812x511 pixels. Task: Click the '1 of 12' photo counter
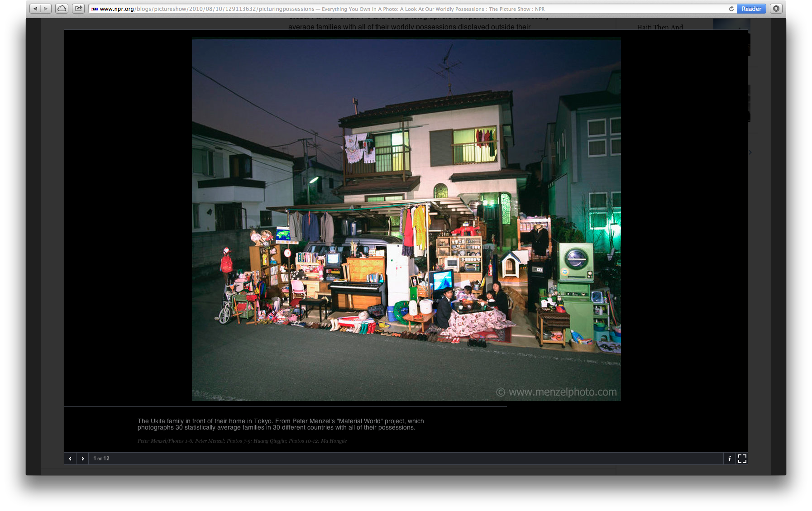point(101,458)
